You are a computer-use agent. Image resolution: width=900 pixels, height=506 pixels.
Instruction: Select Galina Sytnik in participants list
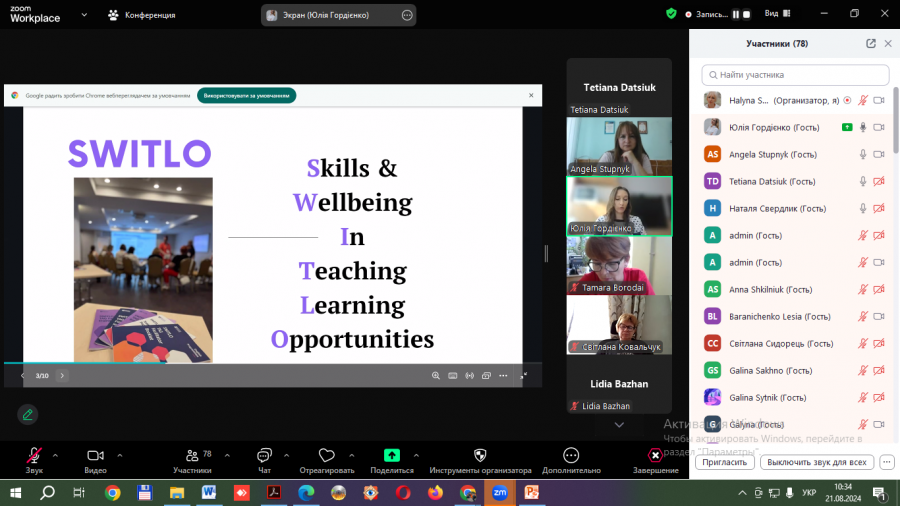tap(794, 397)
